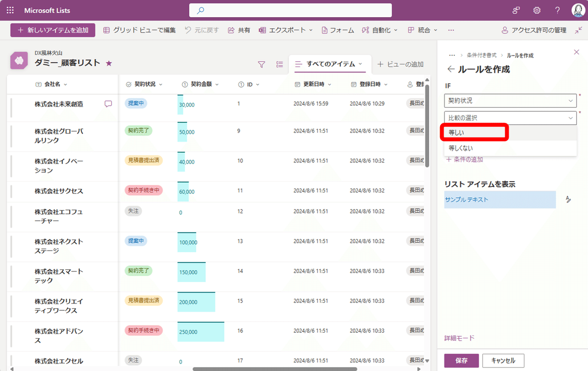Click 保存 button
This screenshot has height=371, width=588.
pos(461,361)
